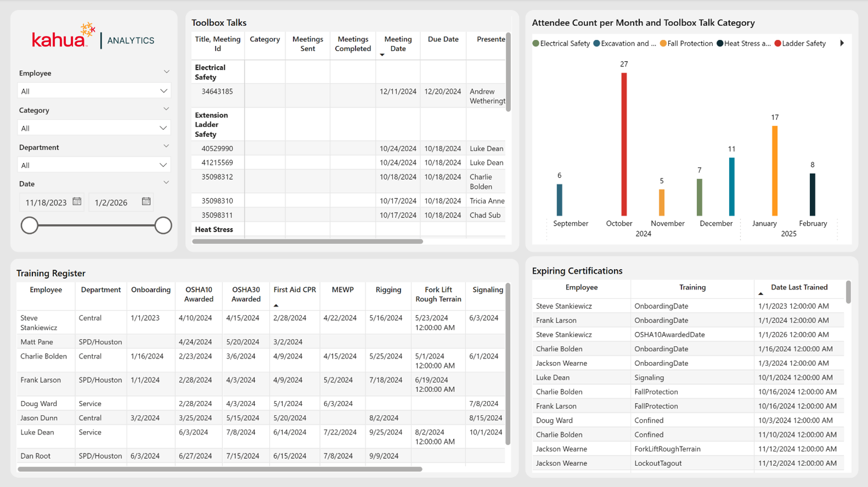Toggle the Electrical Safety legend marker
Image resolution: width=868 pixels, height=487 pixels.
(x=536, y=43)
